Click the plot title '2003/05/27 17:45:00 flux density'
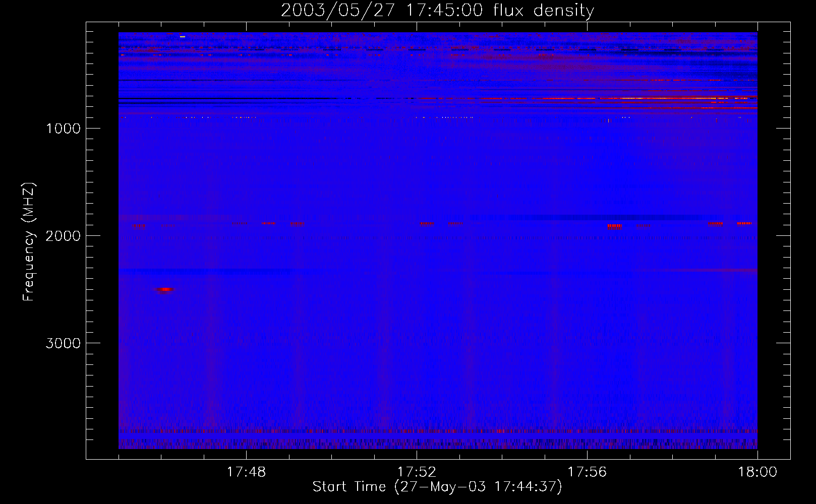The width and height of the screenshot is (816, 504). pyautogui.click(x=437, y=11)
